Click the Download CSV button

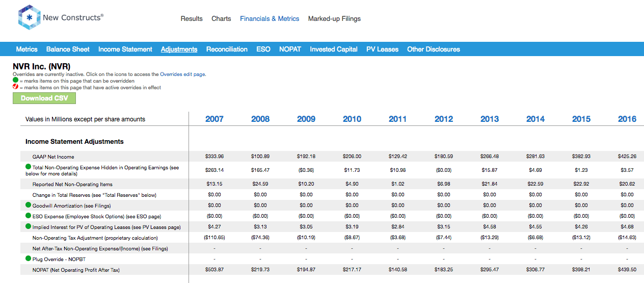coord(44,98)
